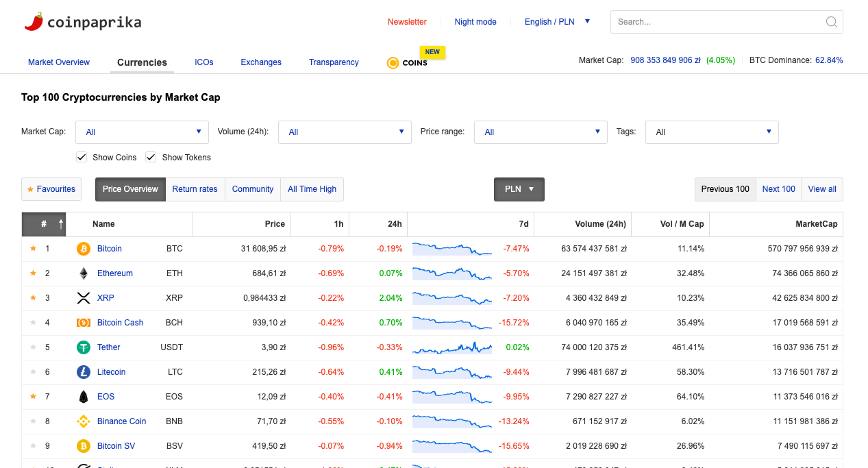Click the search magnifier icon
This screenshot has width=868, height=468.
(x=831, y=22)
